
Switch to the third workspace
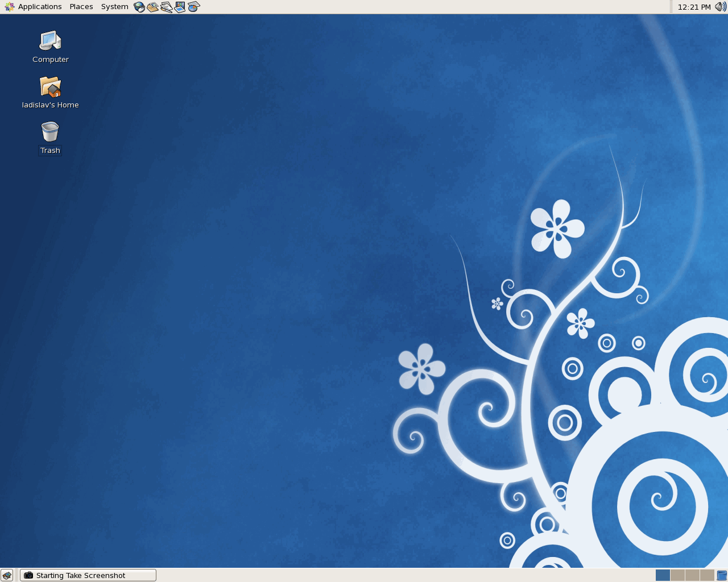692,575
